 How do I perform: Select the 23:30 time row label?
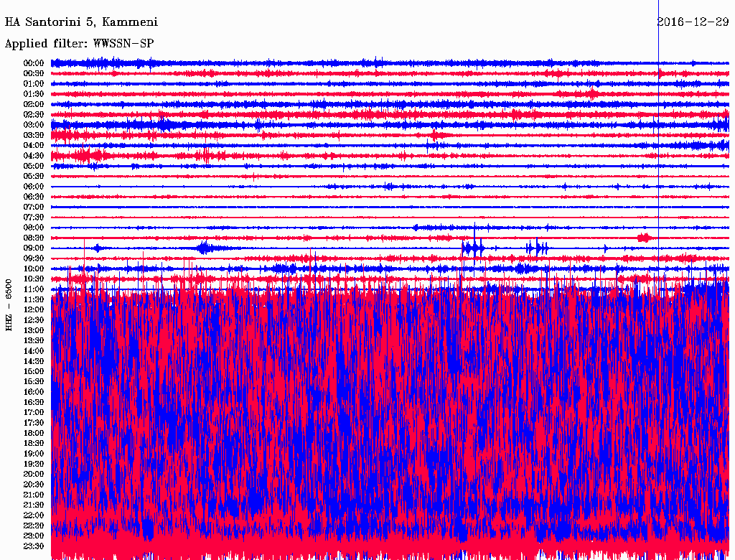coord(34,546)
